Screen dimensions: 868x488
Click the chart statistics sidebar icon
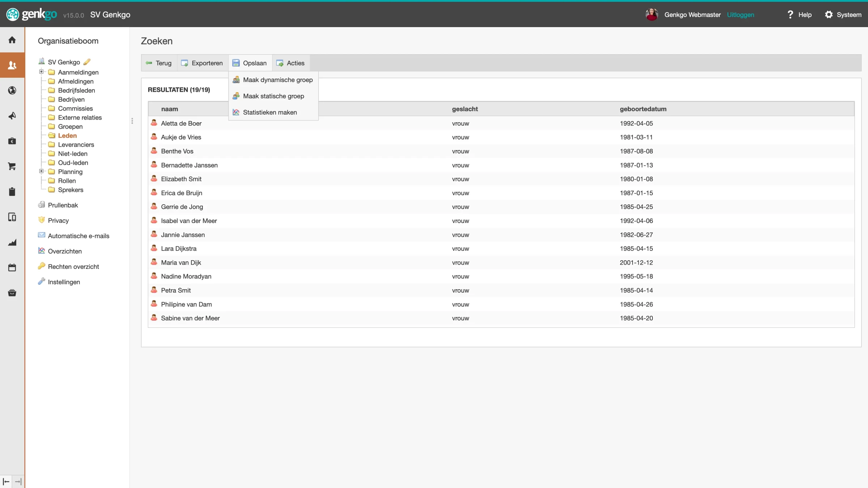tap(12, 242)
